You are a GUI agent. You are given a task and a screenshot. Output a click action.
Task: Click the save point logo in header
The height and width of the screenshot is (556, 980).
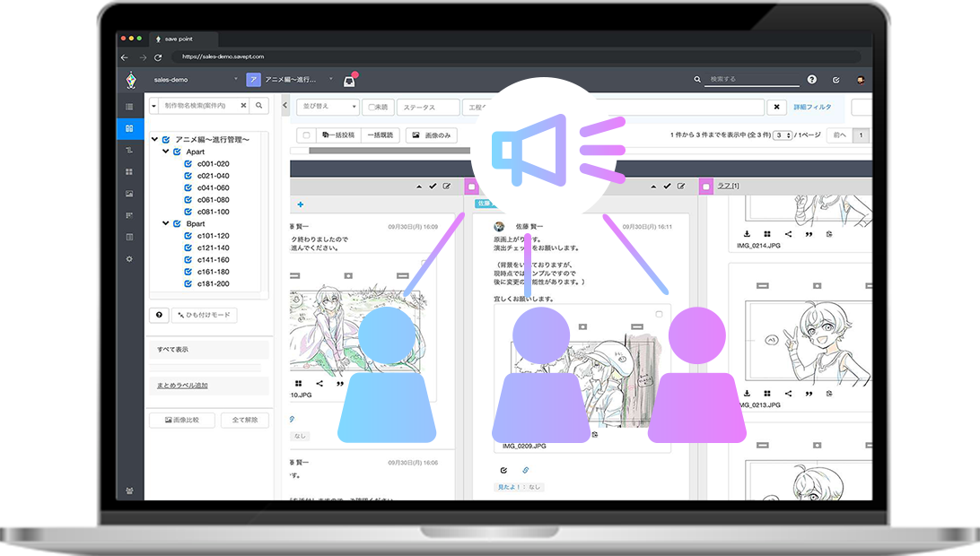[x=131, y=80]
